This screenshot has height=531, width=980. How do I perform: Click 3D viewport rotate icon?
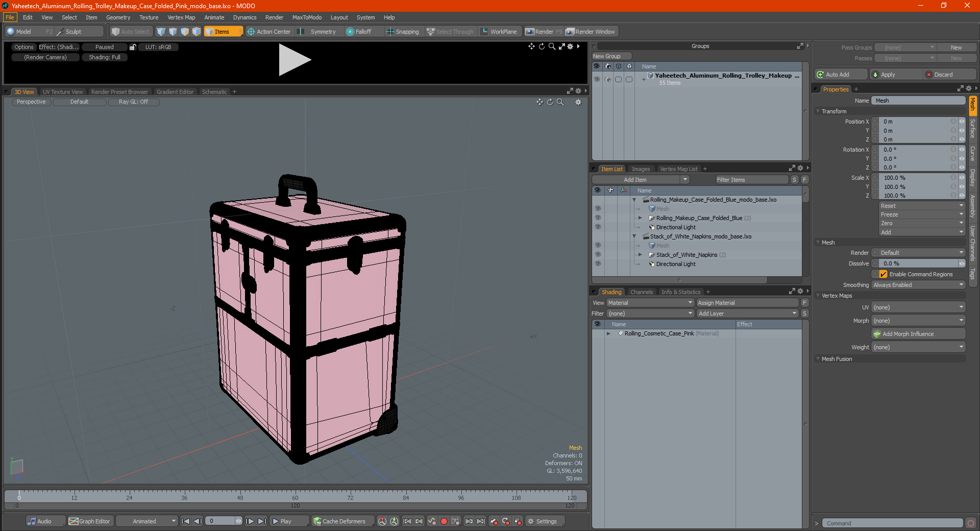coord(550,102)
